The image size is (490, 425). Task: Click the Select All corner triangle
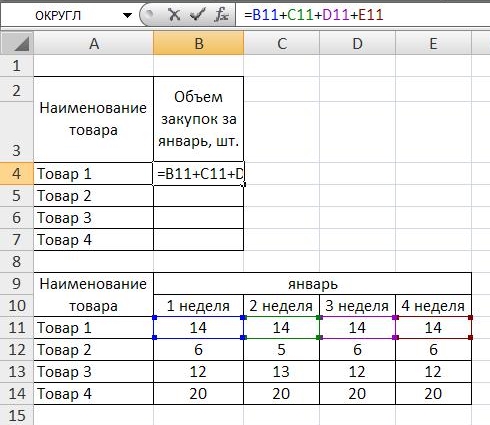[x=17, y=43]
